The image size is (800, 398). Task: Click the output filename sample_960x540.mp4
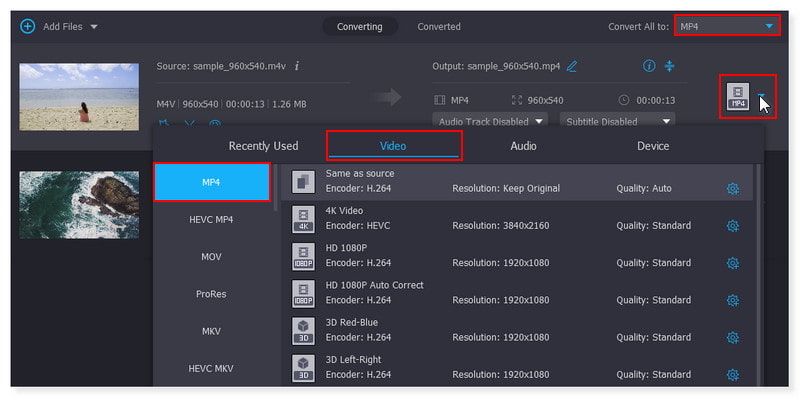(514, 66)
